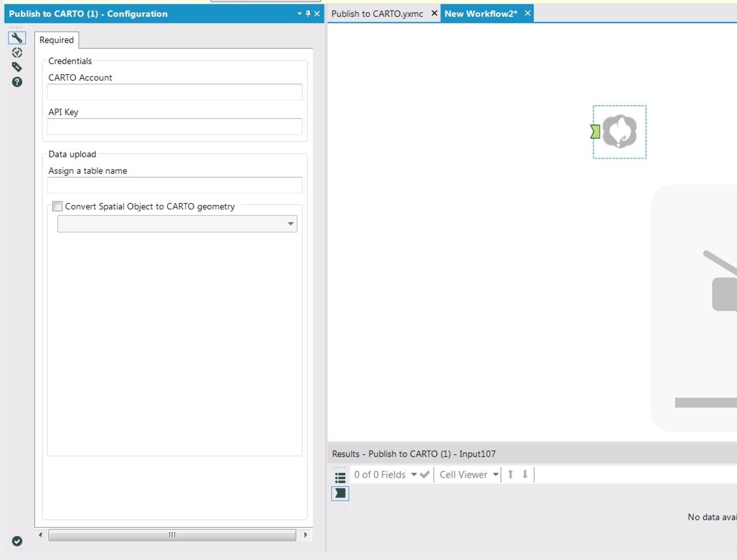Open the wrench configuration tool icon

(17, 38)
